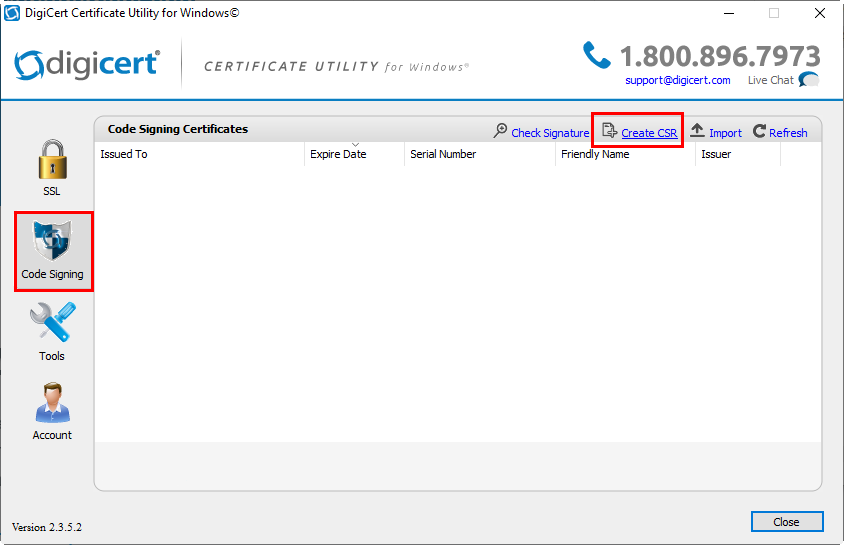Screen dimensions: 844x545
Task: Click the Check Signature magnifier icon
Action: (501, 132)
